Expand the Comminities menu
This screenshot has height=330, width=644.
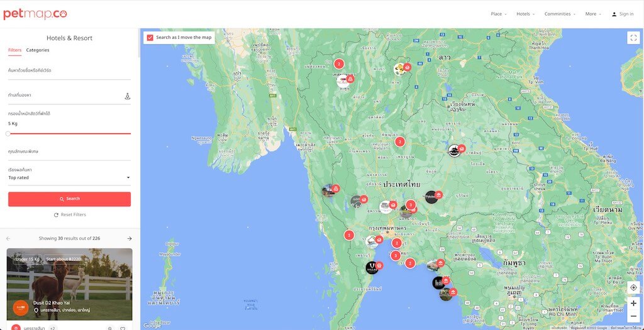point(560,14)
